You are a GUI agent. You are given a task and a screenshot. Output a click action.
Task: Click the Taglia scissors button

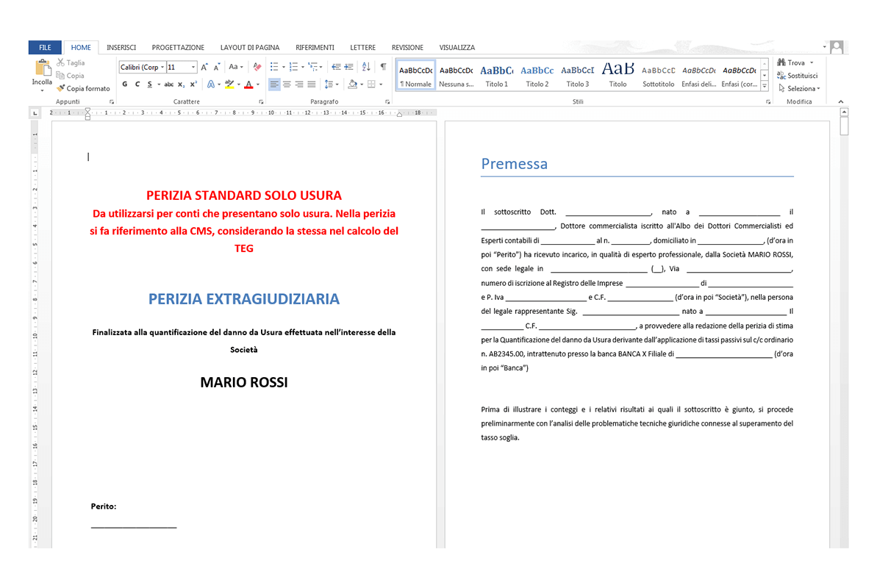click(71, 62)
